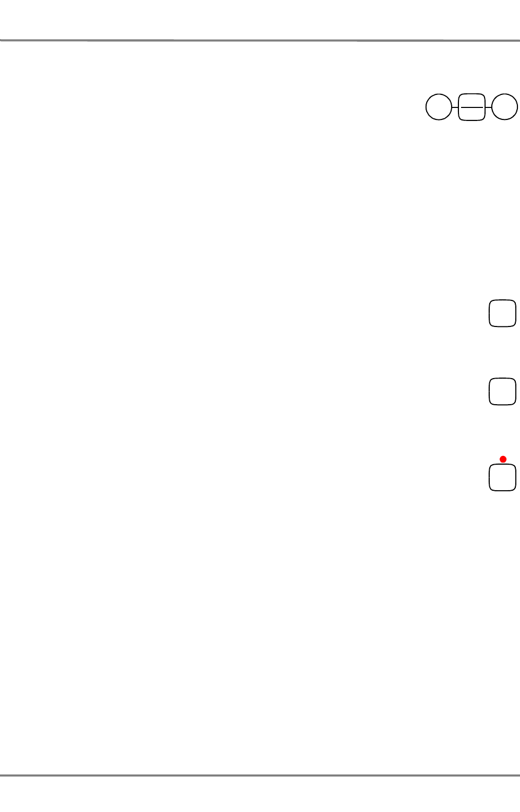
Task: Choose the empty square key nearest the key sequence
Action: coord(502,313)
